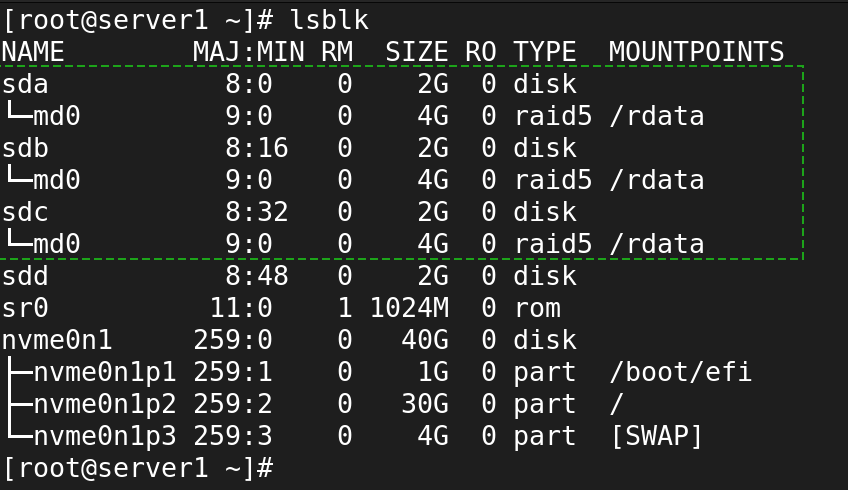The image size is (848, 490).
Task: Click the 40G size value
Action: 425,340
